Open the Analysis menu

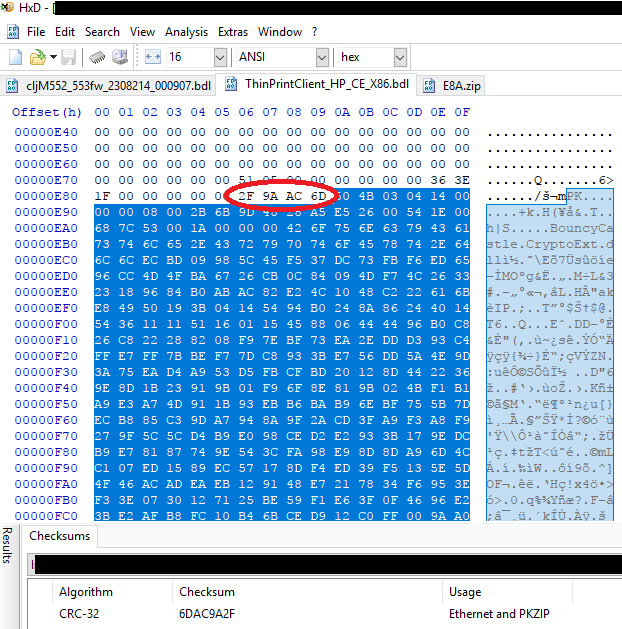point(186,32)
